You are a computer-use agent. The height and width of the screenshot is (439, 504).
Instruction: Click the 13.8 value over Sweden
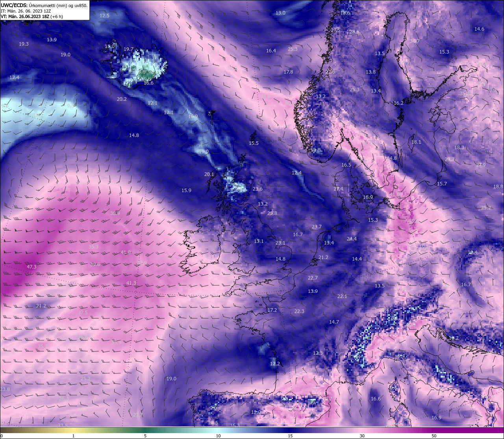coord(371,72)
